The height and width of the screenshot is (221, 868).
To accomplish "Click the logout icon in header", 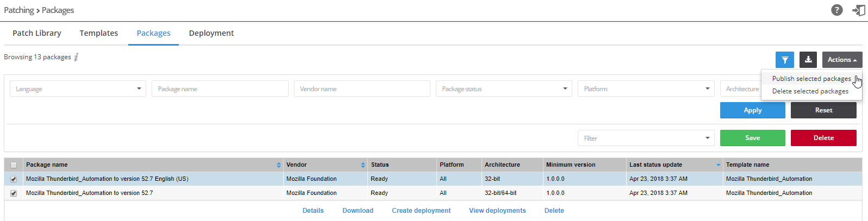I will (x=859, y=10).
